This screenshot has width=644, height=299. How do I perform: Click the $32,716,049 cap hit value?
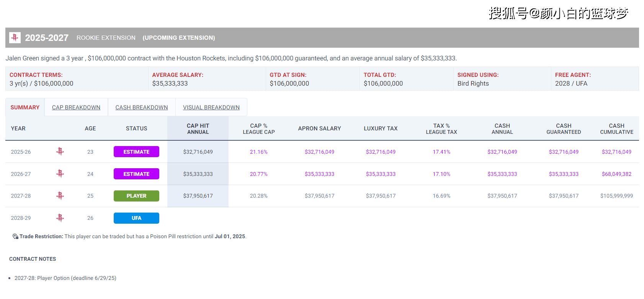pyautogui.click(x=198, y=152)
